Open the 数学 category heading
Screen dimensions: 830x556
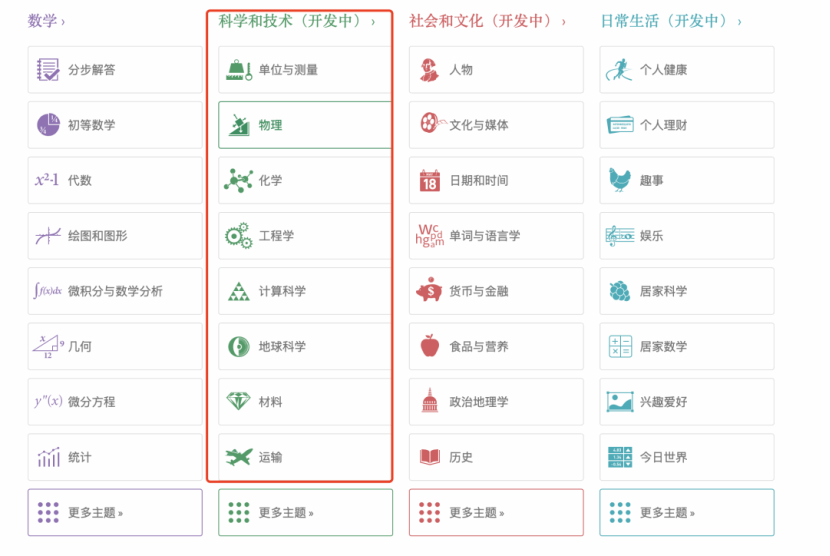[46, 20]
